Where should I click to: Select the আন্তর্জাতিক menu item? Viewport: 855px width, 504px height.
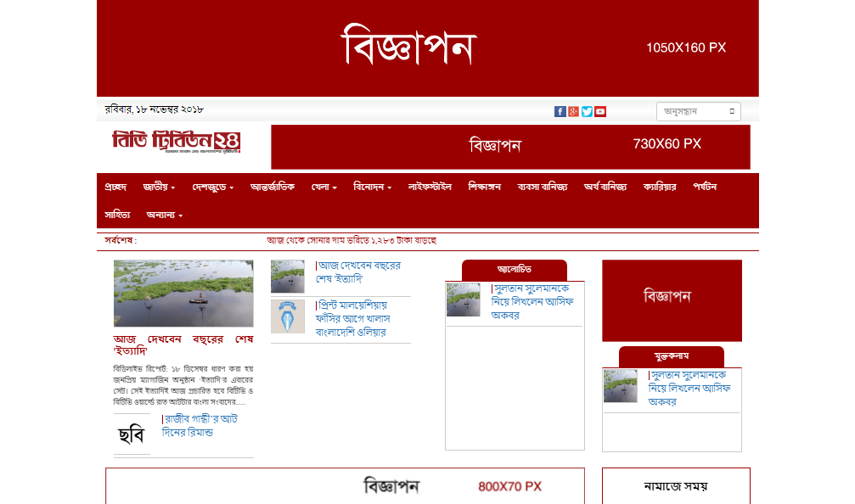pyautogui.click(x=273, y=187)
